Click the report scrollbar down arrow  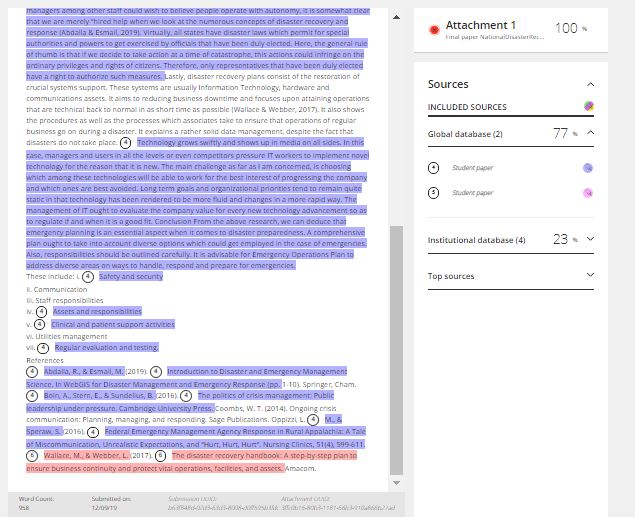[396, 483]
